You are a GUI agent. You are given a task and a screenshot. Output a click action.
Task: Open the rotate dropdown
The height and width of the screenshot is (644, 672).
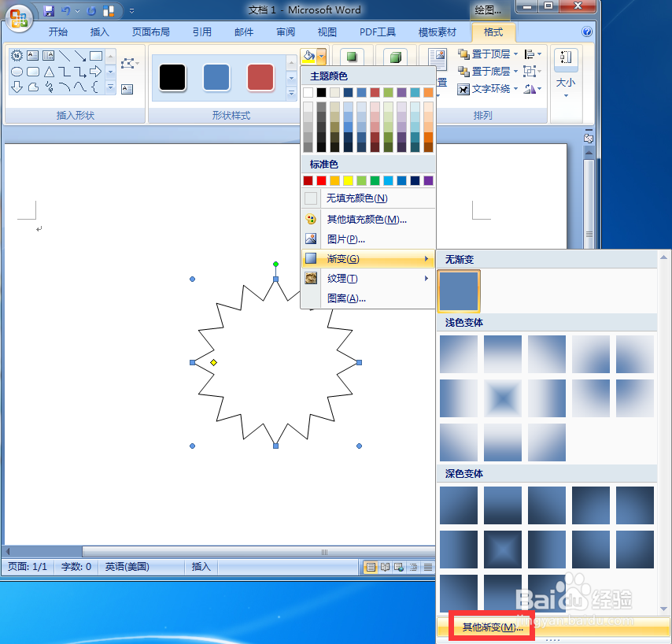[x=533, y=89]
